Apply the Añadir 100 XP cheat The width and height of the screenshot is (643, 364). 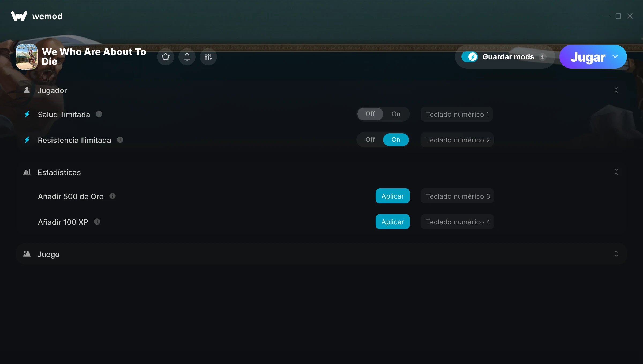click(392, 222)
